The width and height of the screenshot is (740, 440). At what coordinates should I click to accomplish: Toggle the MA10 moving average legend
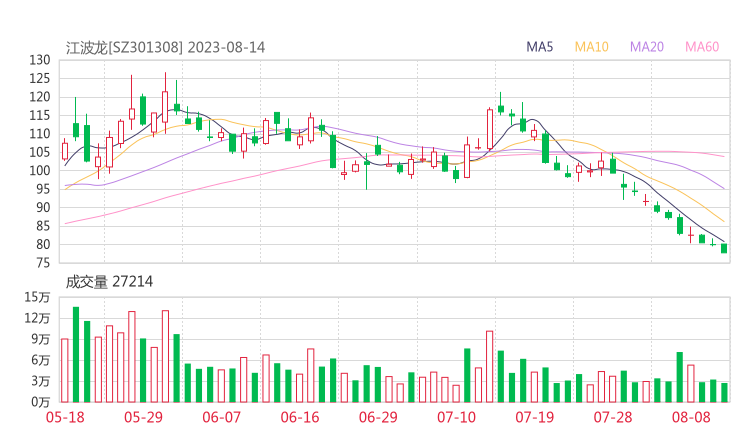592,47
